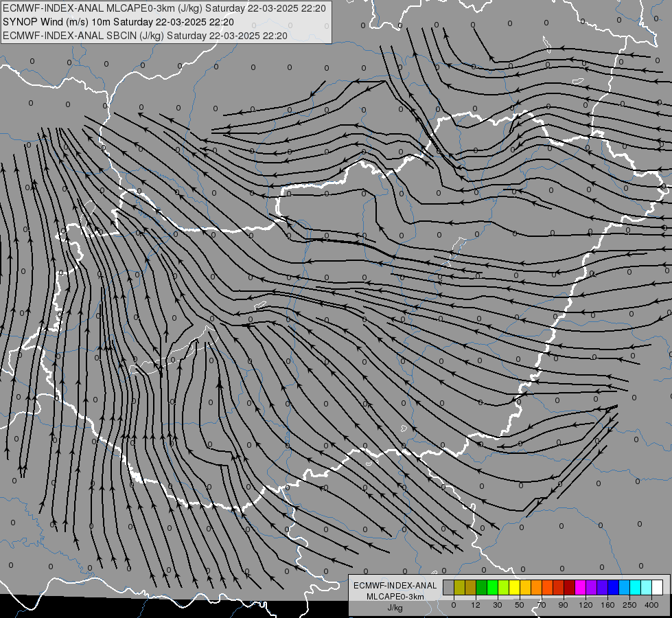This screenshot has width=672, height=618.
Task: Click the J/kg unit label in legend
Action: (x=395, y=608)
